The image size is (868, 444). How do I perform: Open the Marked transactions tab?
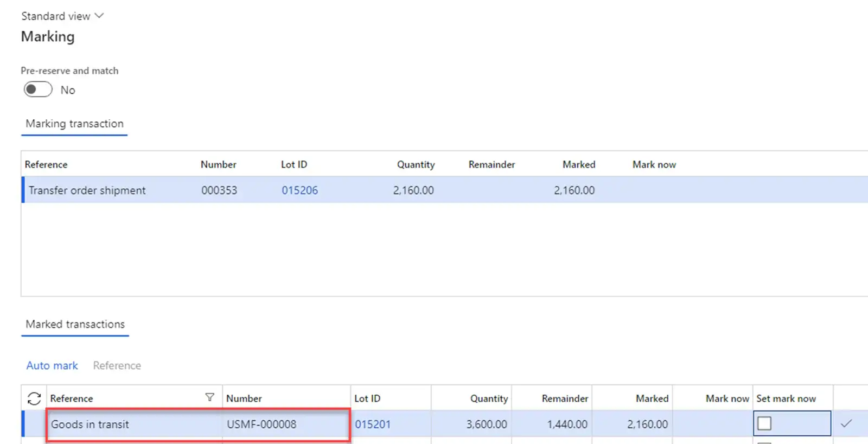coord(75,324)
